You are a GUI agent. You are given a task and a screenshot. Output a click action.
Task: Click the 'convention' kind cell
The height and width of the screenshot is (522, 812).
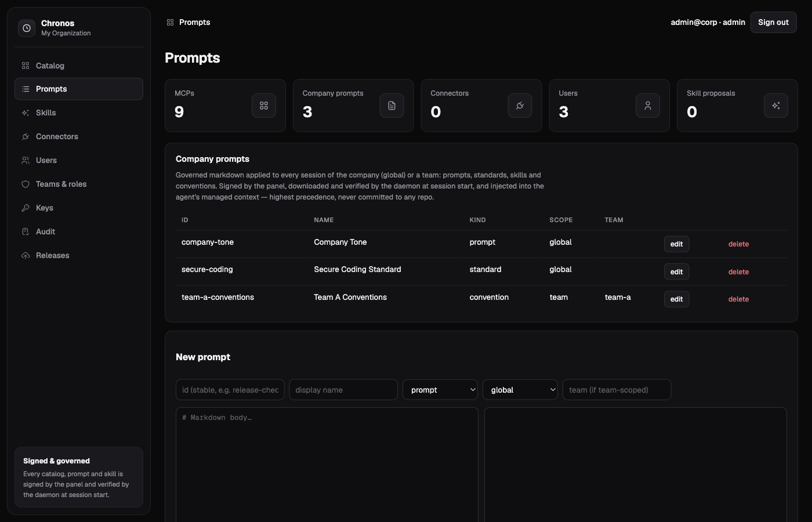click(489, 297)
